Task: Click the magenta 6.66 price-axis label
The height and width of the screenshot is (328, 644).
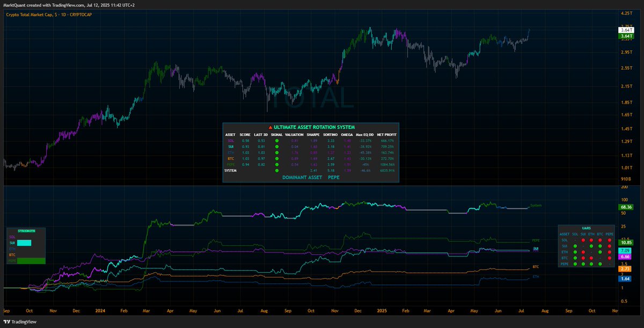Action: tap(625, 257)
